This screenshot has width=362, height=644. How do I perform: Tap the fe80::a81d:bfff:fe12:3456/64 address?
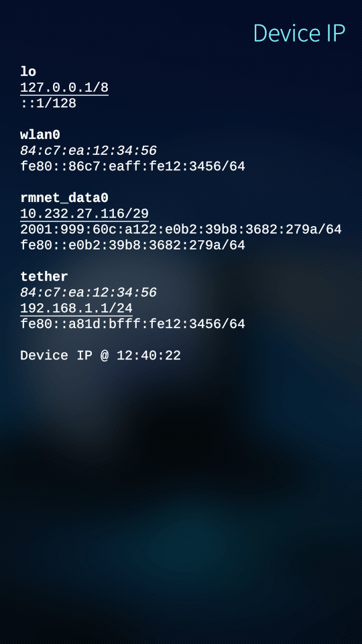coord(133,324)
